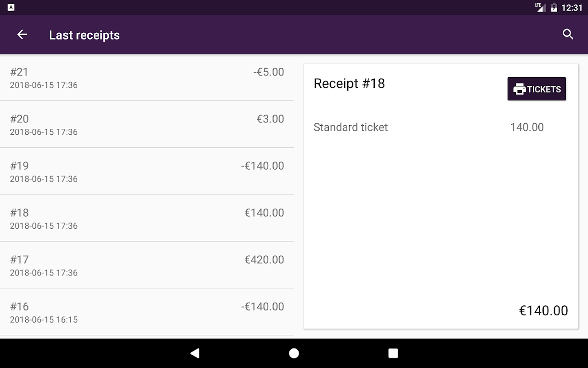Tap the Last receipts title
Viewport: 588px width, 368px height.
pos(84,35)
